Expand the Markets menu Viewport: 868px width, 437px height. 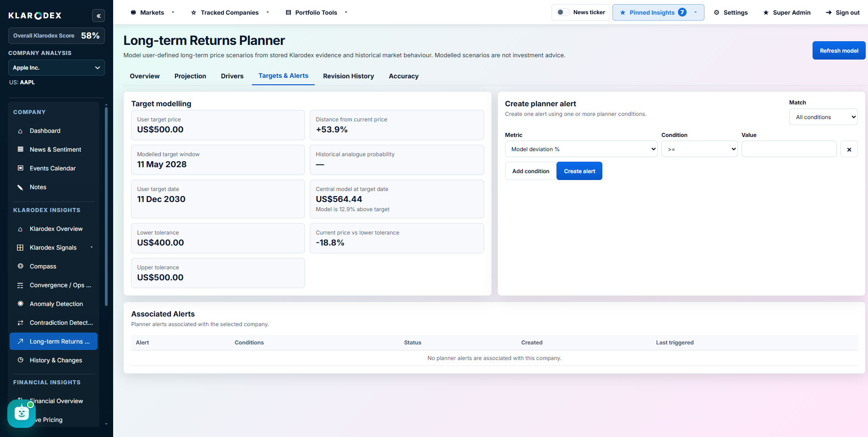153,12
